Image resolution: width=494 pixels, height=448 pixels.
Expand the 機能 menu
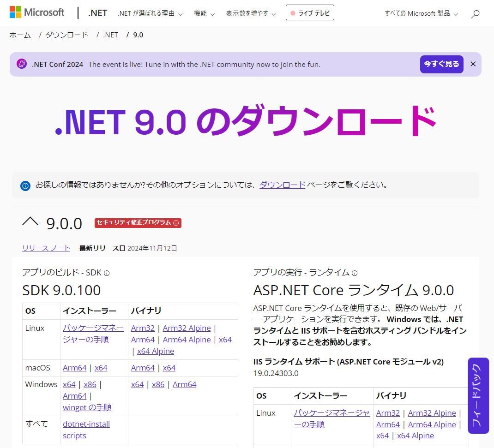click(204, 13)
